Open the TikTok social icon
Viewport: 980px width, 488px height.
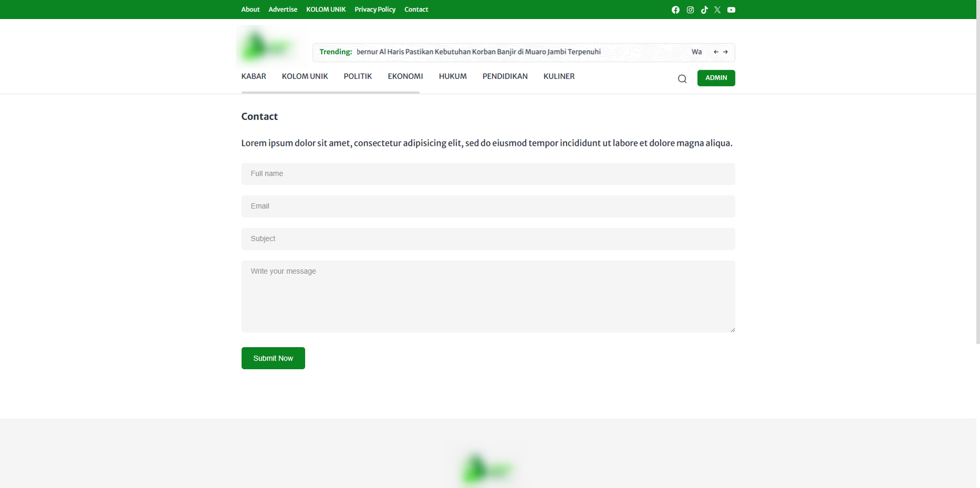(704, 10)
